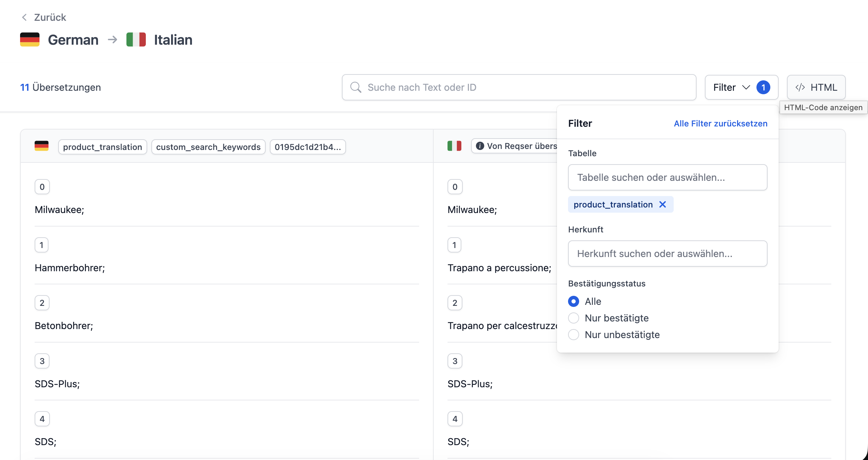The width and height of the screenshot is (868, 460).
Task: Click the Italian flag in the table column header
Action: (454, 146)
